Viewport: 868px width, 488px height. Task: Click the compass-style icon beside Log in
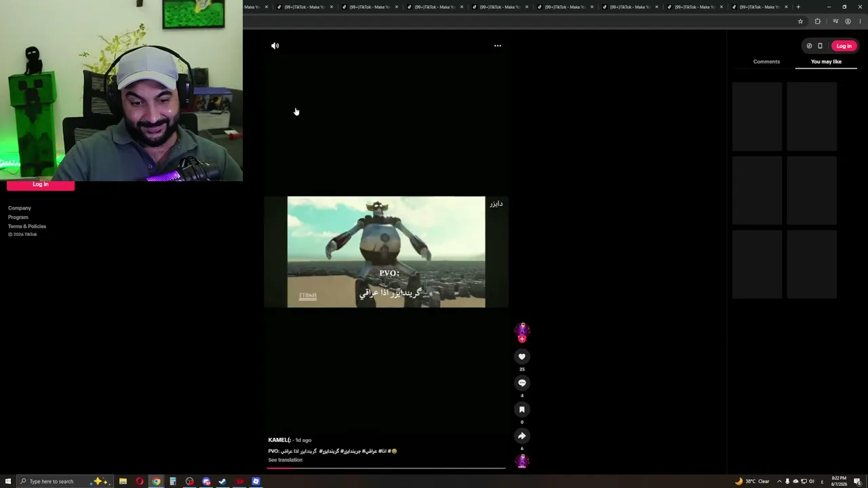click(809, 46)
